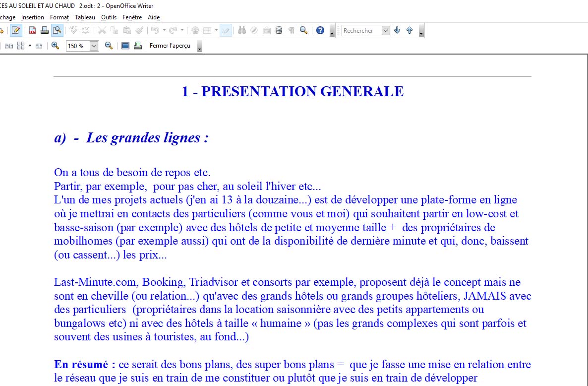The height and width of the screenshot is (386, 588).
Task: Click the Hyperlink globe icon
Action: 195,30
